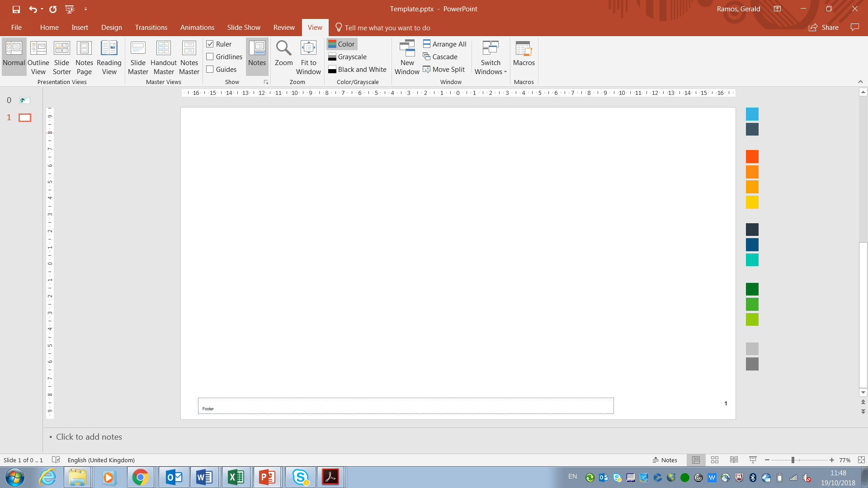
Task: Click the zoom slider handle
Action: click(x=793, y=460)
